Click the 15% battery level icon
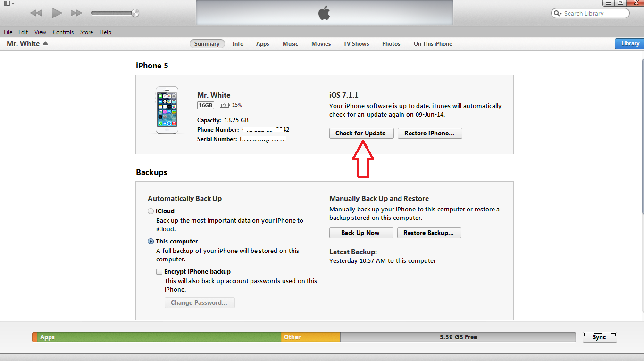The height and width of the screenshot is (361, 644). click(x=225, y=105)
